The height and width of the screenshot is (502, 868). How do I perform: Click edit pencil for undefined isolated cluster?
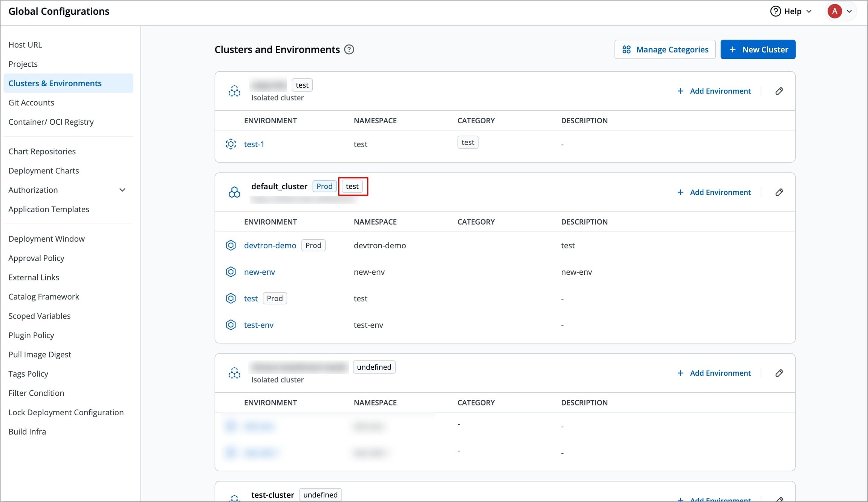pos(779,373)
